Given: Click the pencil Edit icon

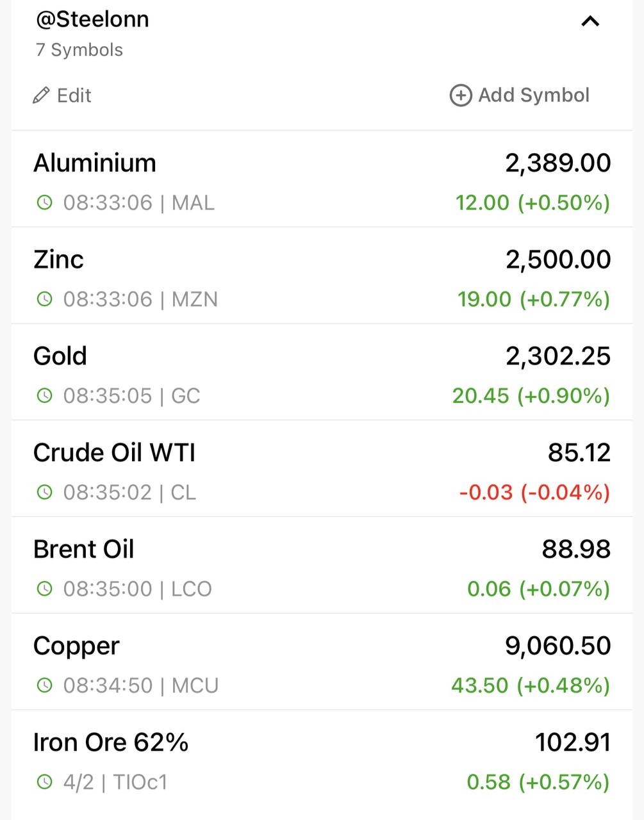Looking at the screenshot, I should 41,95.
